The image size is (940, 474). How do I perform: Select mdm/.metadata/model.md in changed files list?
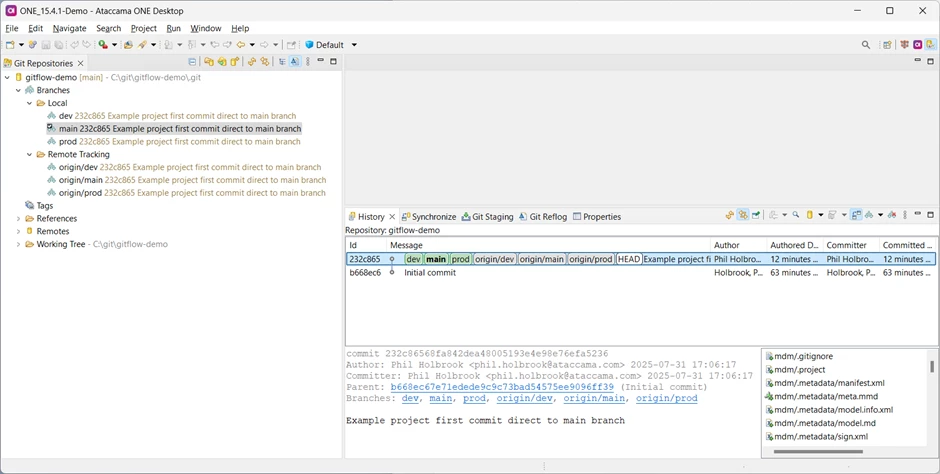click(x=820, y=424)
